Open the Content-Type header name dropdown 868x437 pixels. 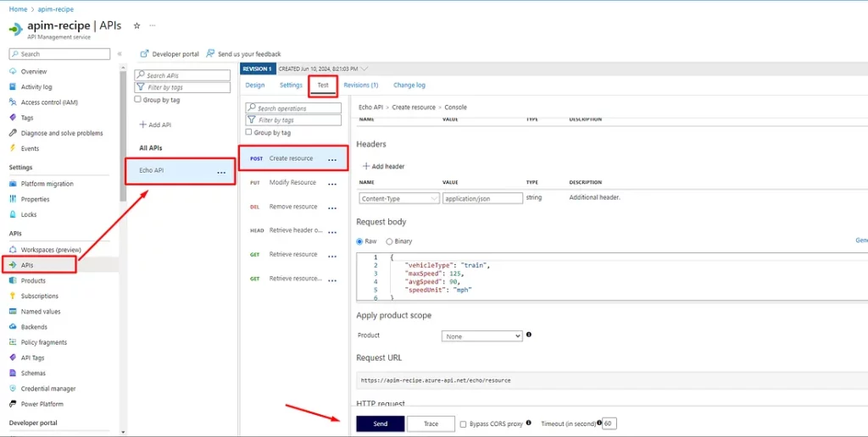pyautogui.click(x=399, y=198)
